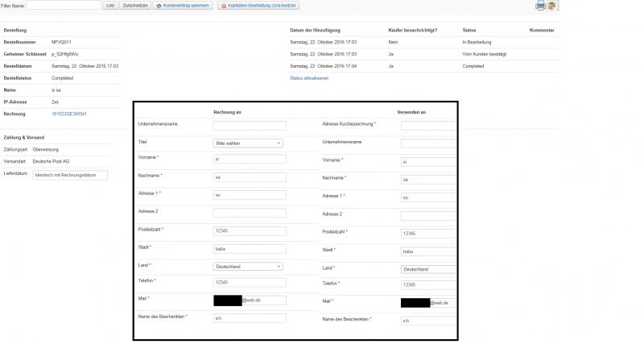Click the Zurücksetzen filter reset button
644x344 pixels.
134,6
